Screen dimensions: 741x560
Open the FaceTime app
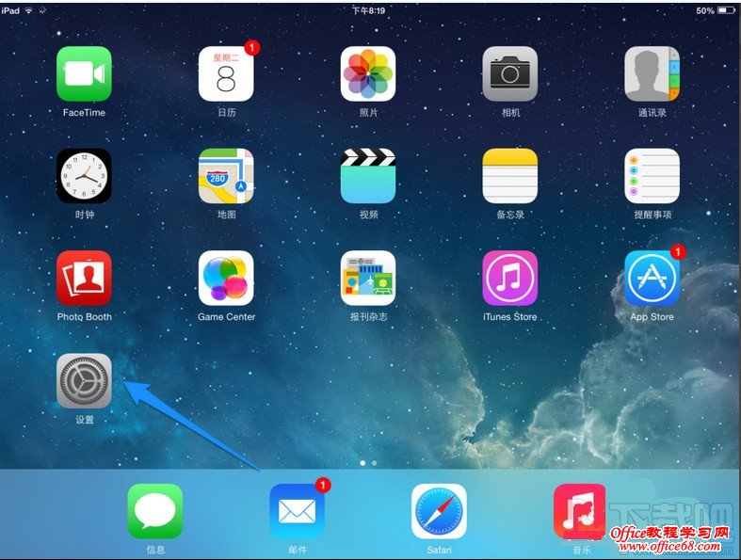coord(84,74)
